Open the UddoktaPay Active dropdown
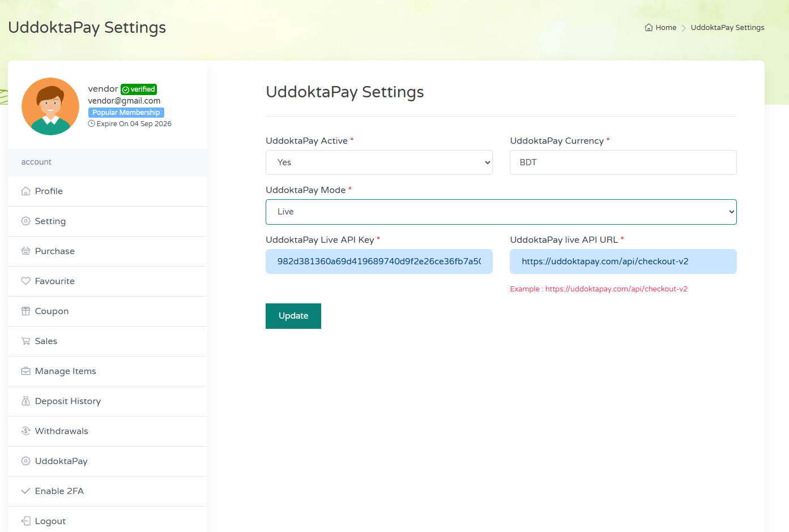 (379, 162)
